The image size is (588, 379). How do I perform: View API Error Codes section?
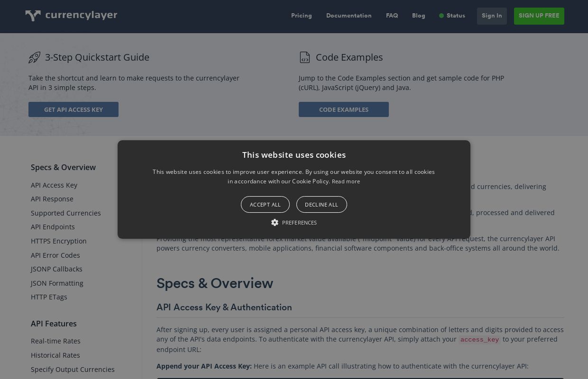pos(55,255)
